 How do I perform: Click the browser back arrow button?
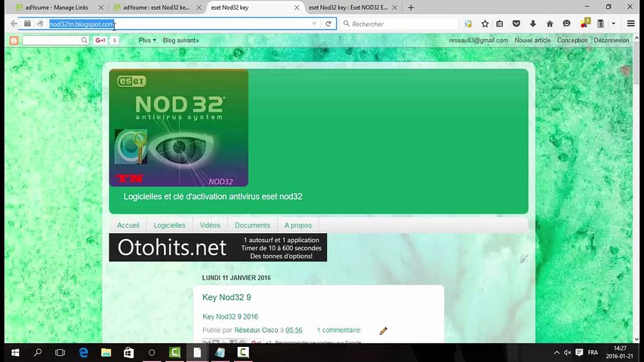coord(14,24)
